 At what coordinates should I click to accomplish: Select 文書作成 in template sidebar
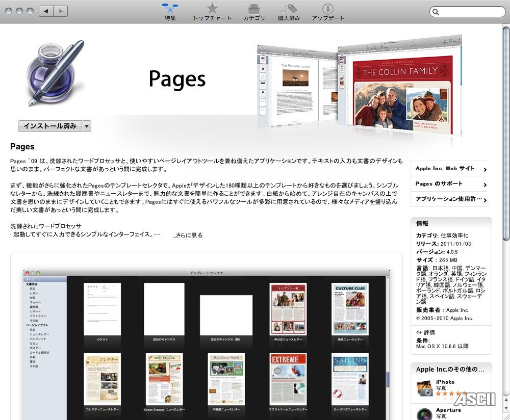pyautogui.click(x=32, y=284)
